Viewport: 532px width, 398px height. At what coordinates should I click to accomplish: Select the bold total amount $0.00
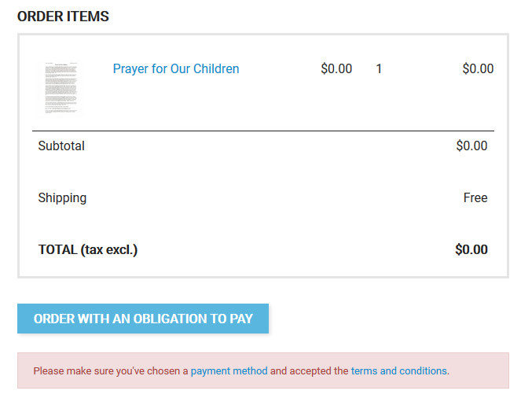(x=471, y=249)
